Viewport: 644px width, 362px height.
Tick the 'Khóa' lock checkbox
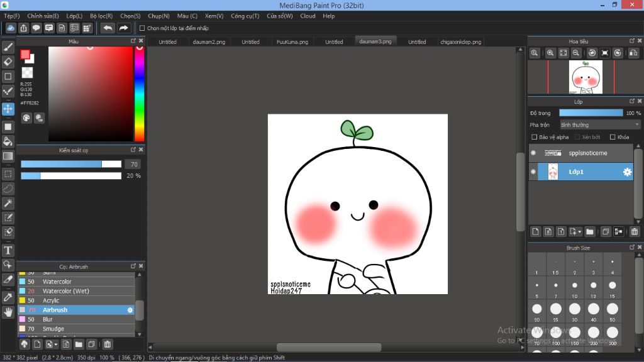(x=613, y=137)
